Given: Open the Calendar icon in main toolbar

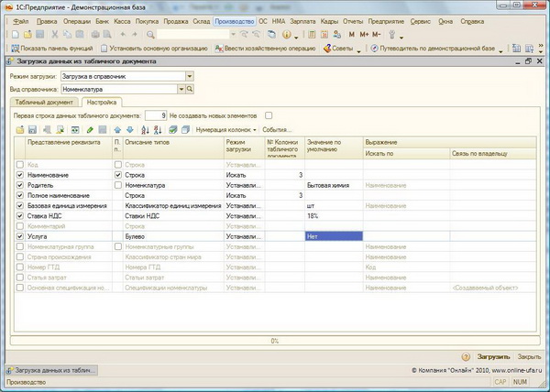Looking at the screenshot, I should [x=324, y=34].
